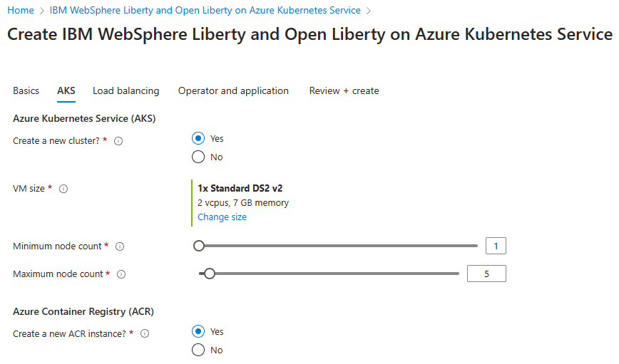The height and width of the screenshot is (364, 619).
Task: Click info icon next to Create a new cluster
Action: coord(118,141)
